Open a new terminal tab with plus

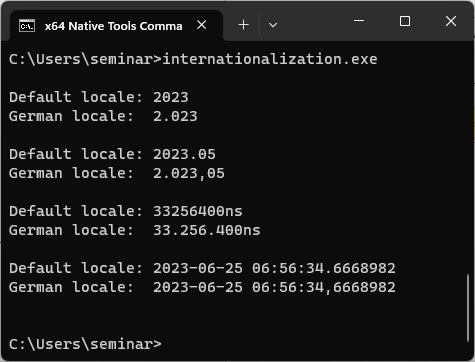pos(244,25)
